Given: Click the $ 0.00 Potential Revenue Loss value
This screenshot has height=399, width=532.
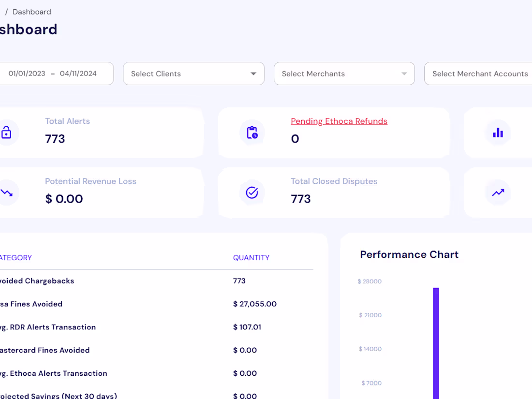Looking at the screenshot, I should [x=64, y=199].
